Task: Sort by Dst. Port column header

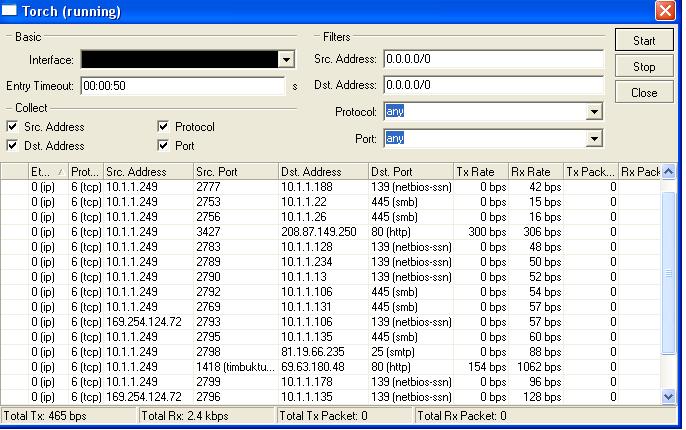Action: point(411,172)
